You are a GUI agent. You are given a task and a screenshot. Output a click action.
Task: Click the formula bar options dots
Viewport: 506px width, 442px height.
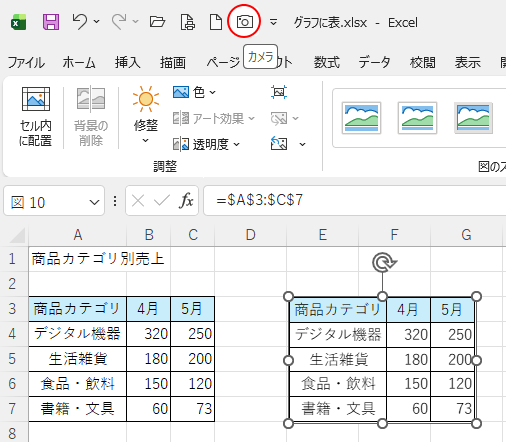pos(115,201)
